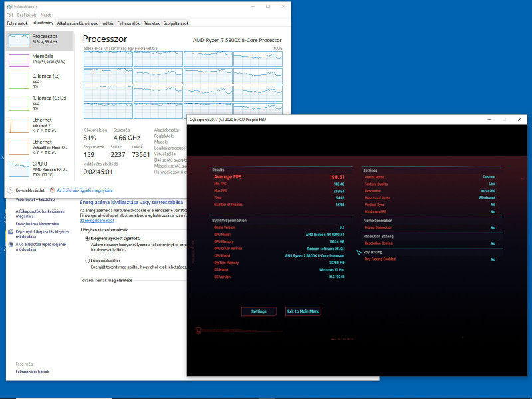Select Memória performance entry
Image resolution: width=532 pixels, height=399 pixels.
[39, 60]
